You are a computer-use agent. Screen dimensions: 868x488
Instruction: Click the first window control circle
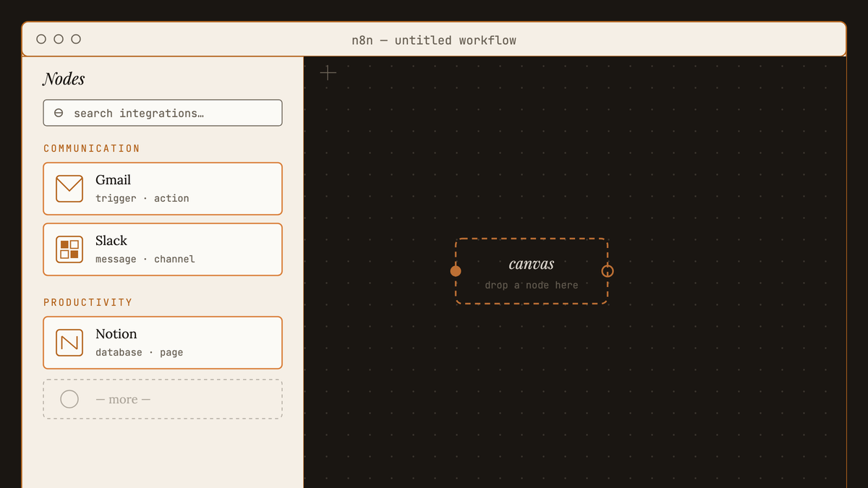(x=41, y=39)
